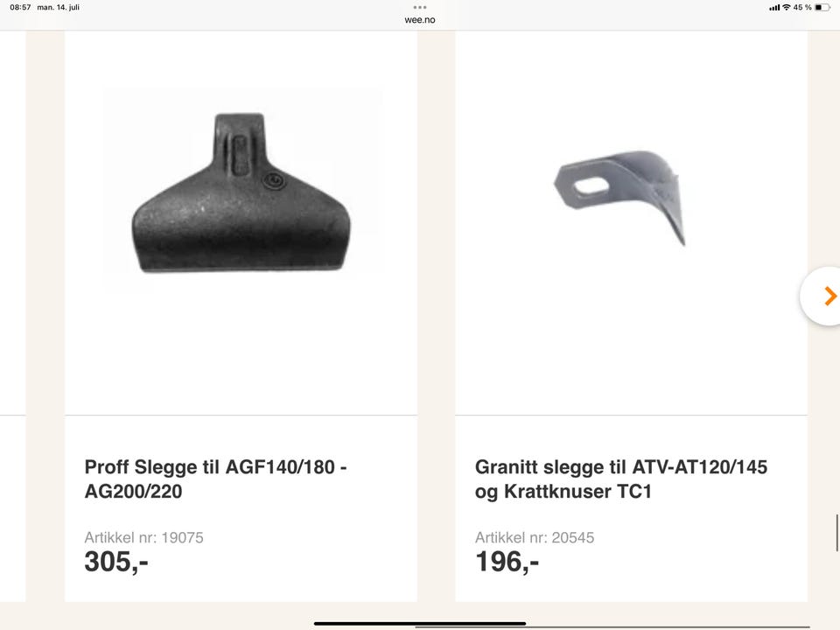Tap the wee.no address bar
Screen dimensions: 840x630
coord(420,20)
